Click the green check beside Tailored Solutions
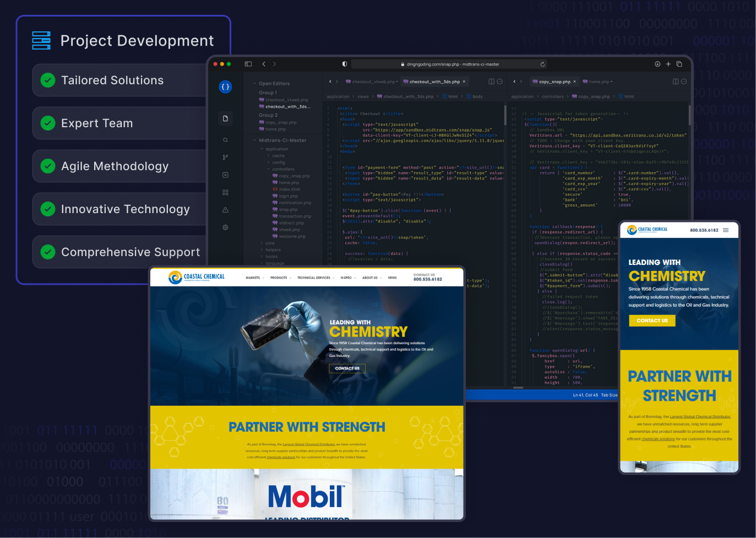This screenshot has height=538, width=756. coord(48,80)
